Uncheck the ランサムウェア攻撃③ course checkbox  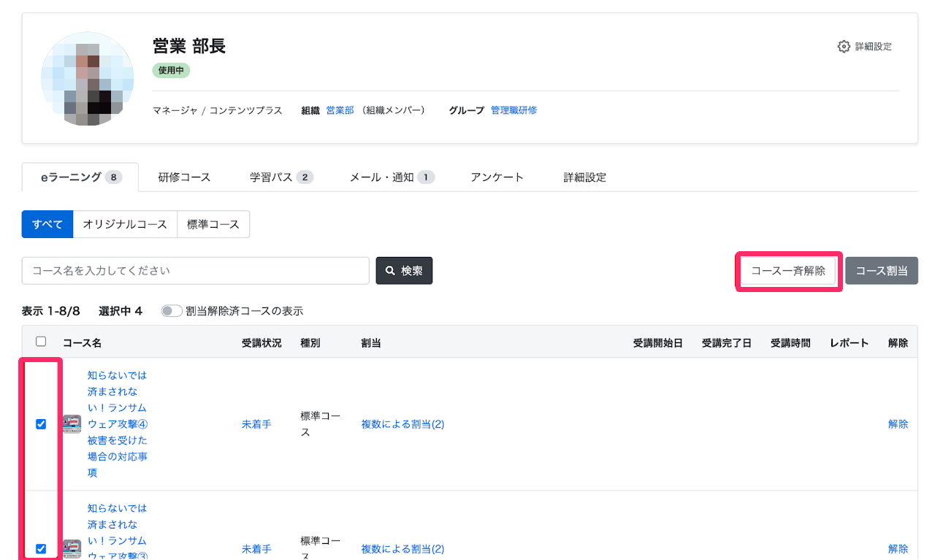click(x=41, y=549)
